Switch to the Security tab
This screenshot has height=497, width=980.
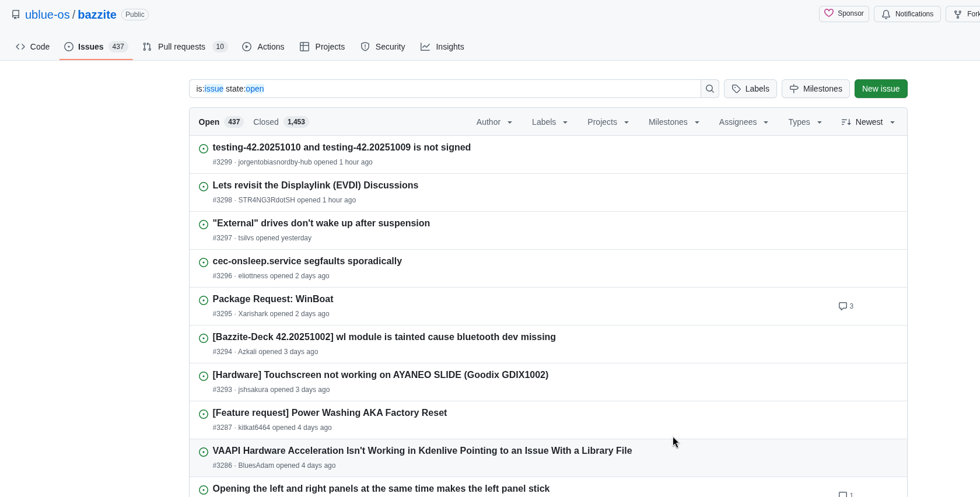pyautogui.click(x=383, y=47)
